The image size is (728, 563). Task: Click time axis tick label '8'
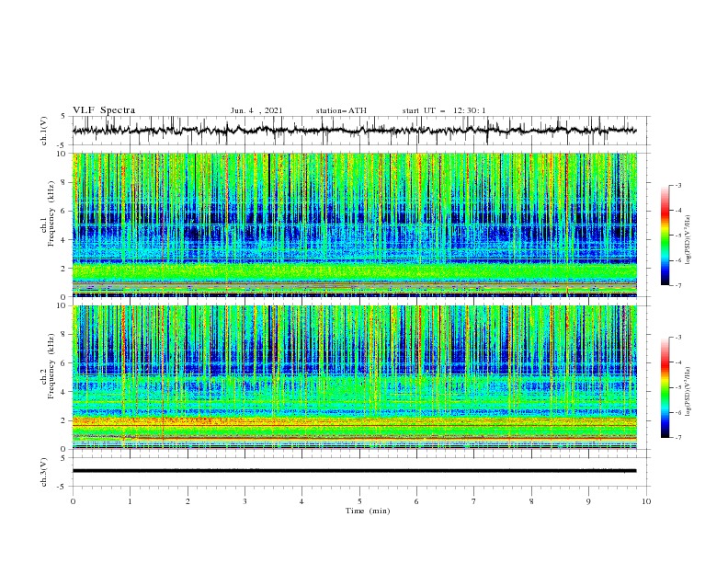pyautogui.click(x=531, y=501)
